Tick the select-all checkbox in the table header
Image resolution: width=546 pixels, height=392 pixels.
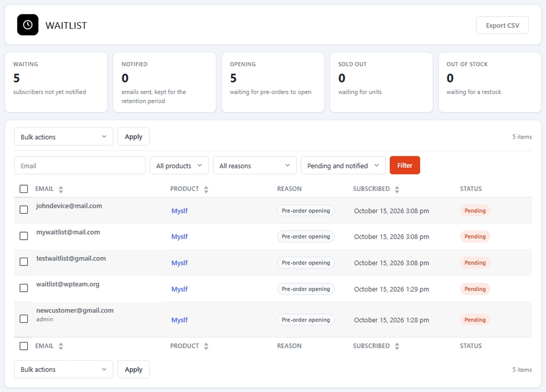click(24, 189)
